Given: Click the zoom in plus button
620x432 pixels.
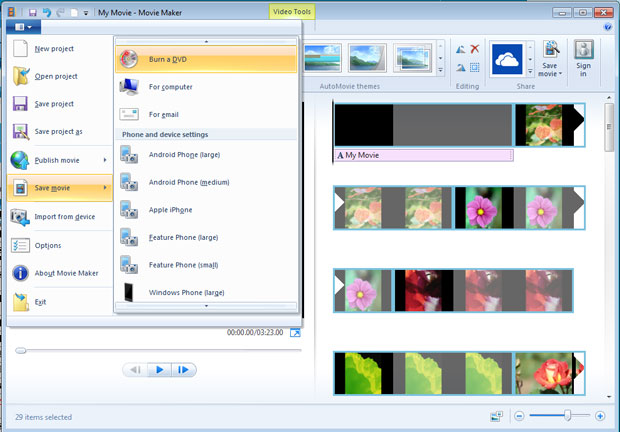Looking at the screenshot, I should point(600,416).
